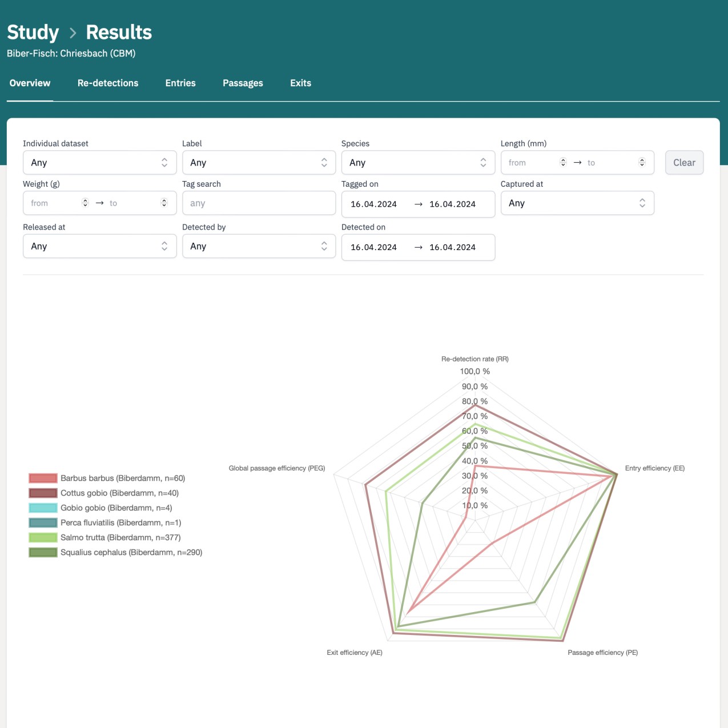This screenshot has width=728, height=728.
Task: Toggle Salmo trutta legend swatch
Action: coord(43,538)
